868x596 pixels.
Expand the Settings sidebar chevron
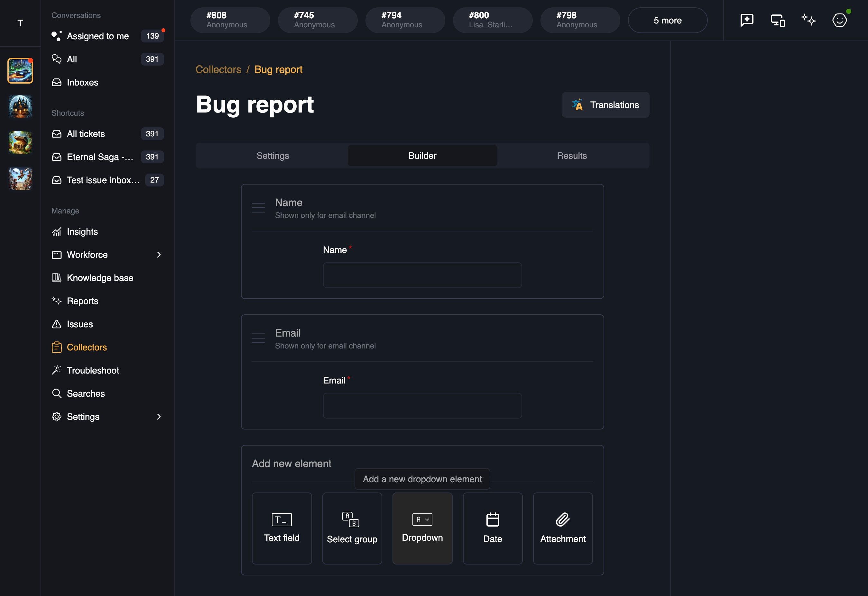click(159, 417)
